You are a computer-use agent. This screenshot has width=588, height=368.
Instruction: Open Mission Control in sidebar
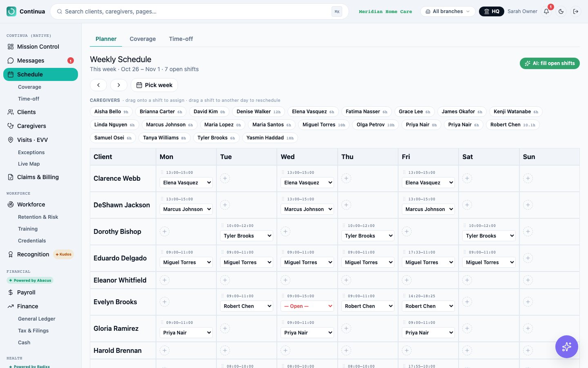40,47
